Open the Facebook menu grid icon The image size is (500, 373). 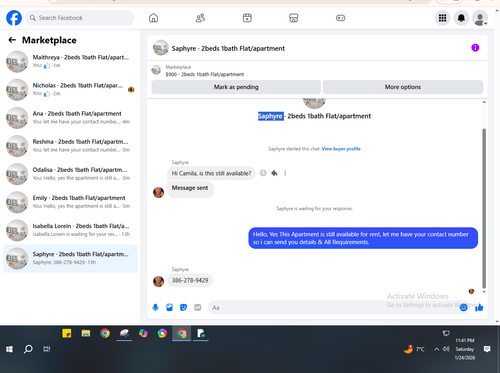tap(442, 18)
